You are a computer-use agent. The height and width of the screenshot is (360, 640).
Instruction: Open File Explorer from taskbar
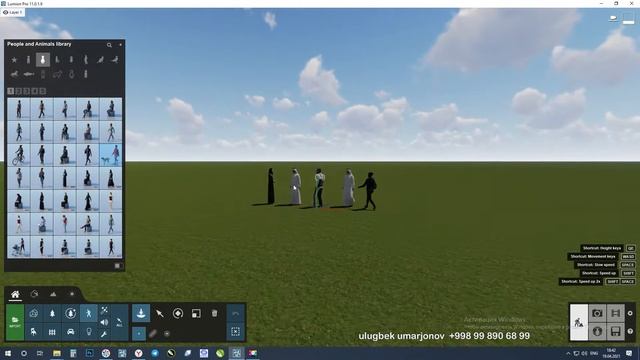57,353
